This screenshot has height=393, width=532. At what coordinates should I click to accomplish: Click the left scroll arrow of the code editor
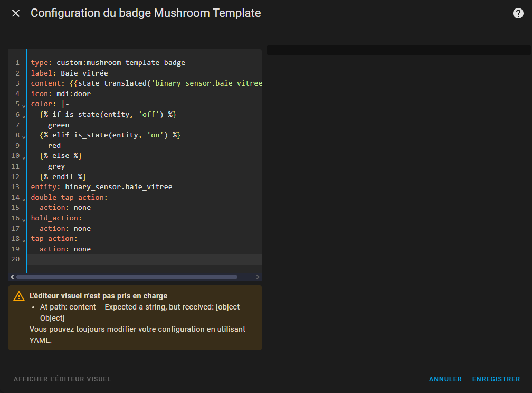click(x=12, y=277)
